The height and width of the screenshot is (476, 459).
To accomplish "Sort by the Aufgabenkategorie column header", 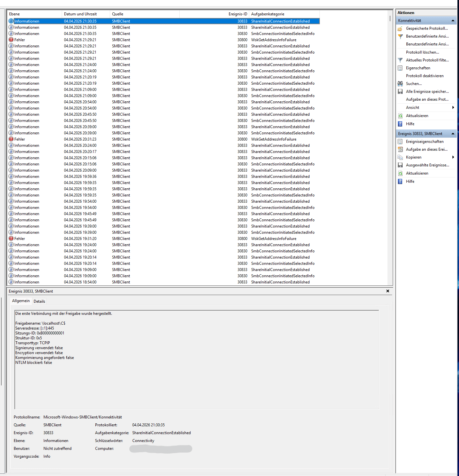I will [284, 14].
